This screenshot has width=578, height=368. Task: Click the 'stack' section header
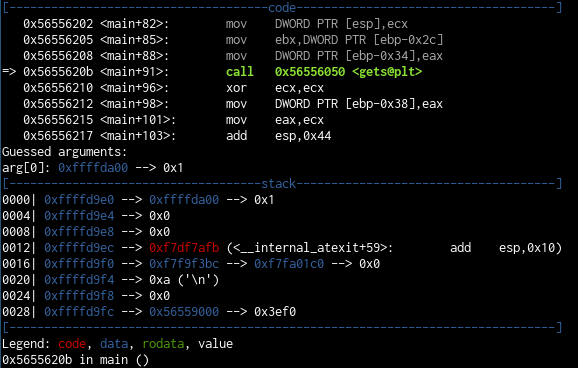[x=278, y=183]
